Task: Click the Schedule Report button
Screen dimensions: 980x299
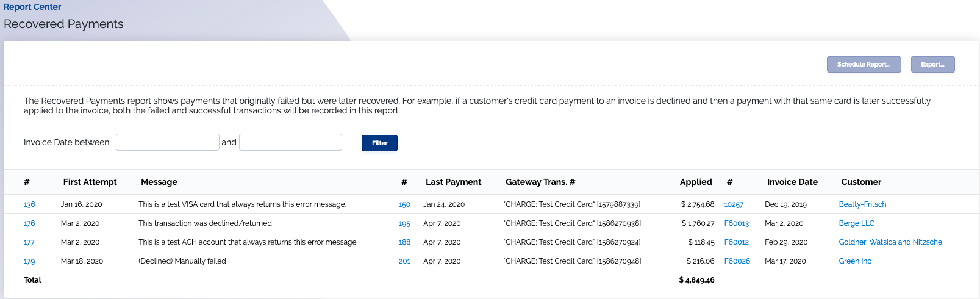Action: pyautogui.click(x=864, y=65)
